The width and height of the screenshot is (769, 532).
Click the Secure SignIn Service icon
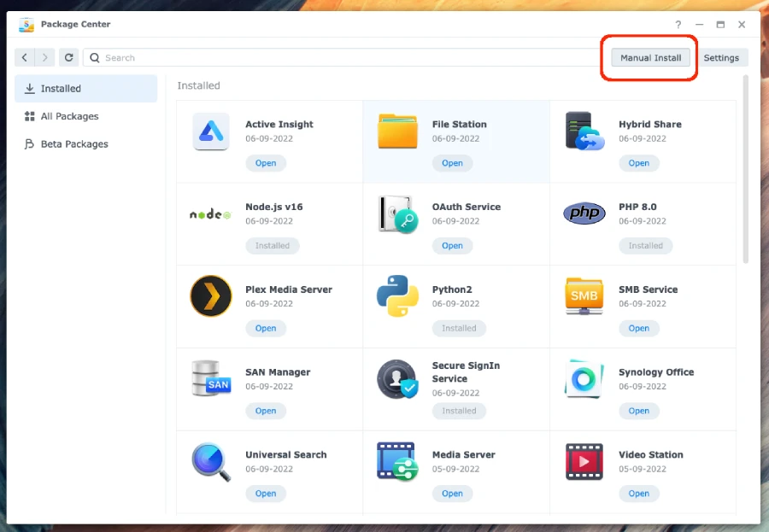point(397,379)
